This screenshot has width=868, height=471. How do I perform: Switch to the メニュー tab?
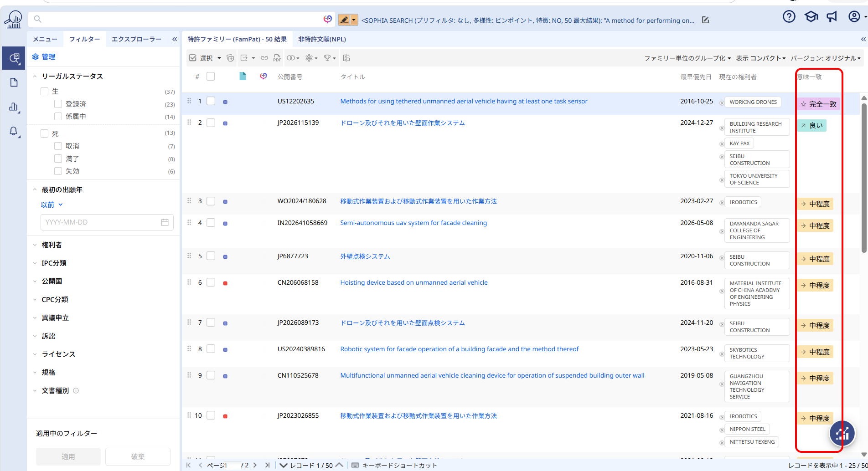click(x=45, y=39)
